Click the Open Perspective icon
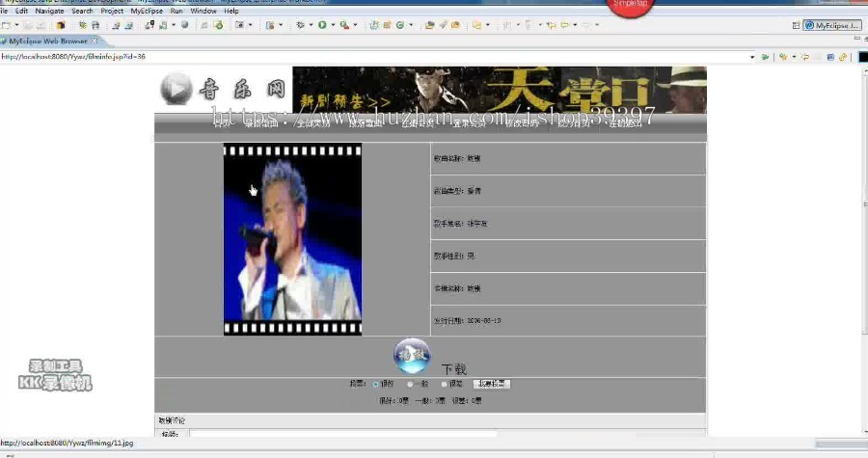The height and width of the screenshot is (458, 868). click(796, 25)
